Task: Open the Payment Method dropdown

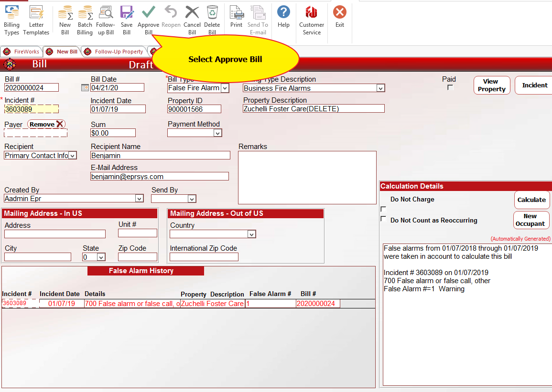Action: (217, 133)
